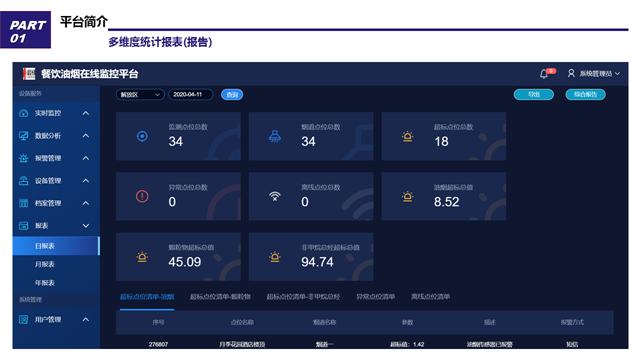
Task: Click the 查询 query button
Action: click(232, 95)
